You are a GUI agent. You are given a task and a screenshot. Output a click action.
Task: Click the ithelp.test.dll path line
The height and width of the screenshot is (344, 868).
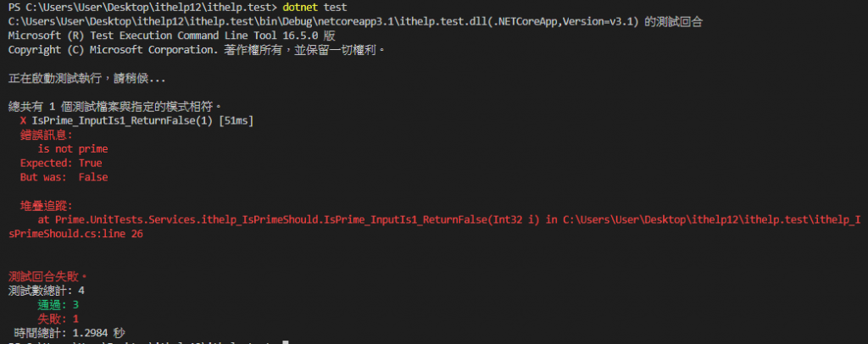click(356, 21)
